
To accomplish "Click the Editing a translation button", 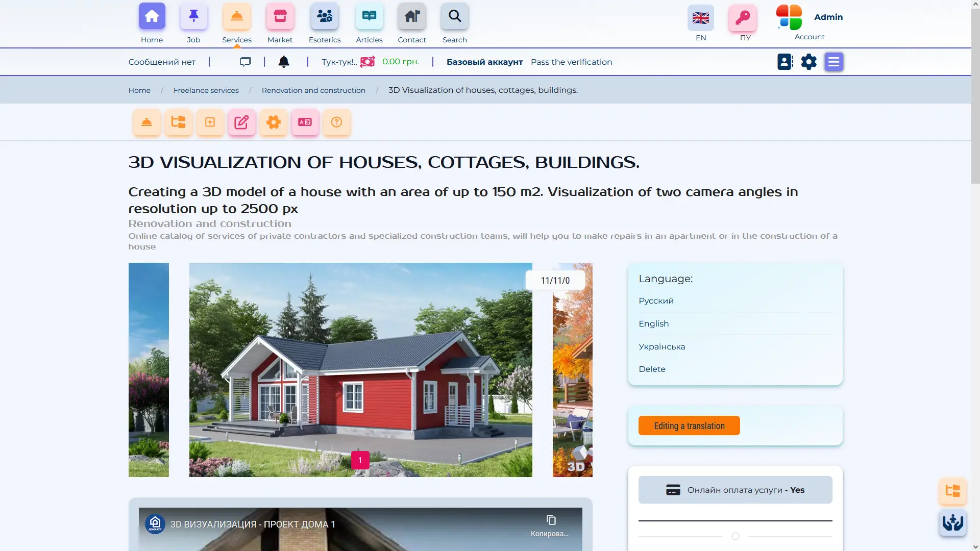I will pos(689,426).
